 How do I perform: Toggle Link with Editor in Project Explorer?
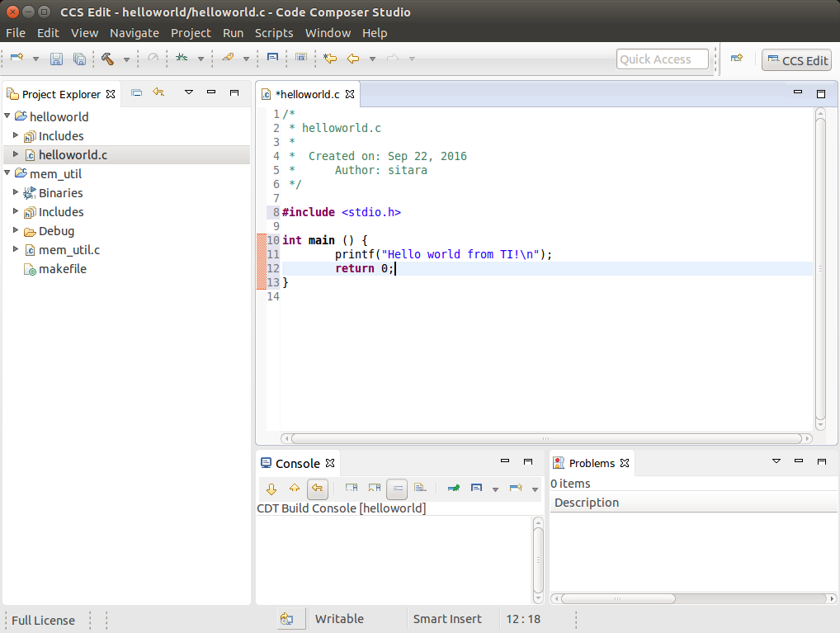point(158,93)
